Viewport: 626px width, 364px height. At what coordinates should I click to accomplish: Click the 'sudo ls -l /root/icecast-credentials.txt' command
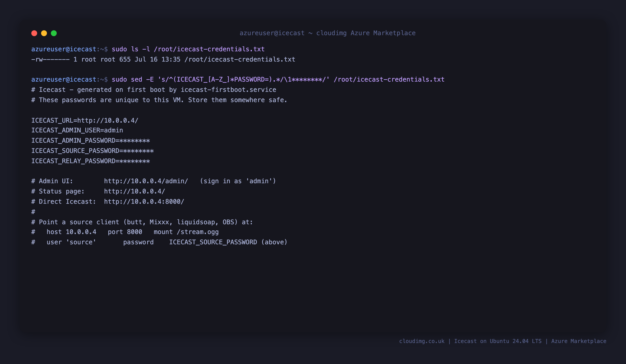point(188,49)
